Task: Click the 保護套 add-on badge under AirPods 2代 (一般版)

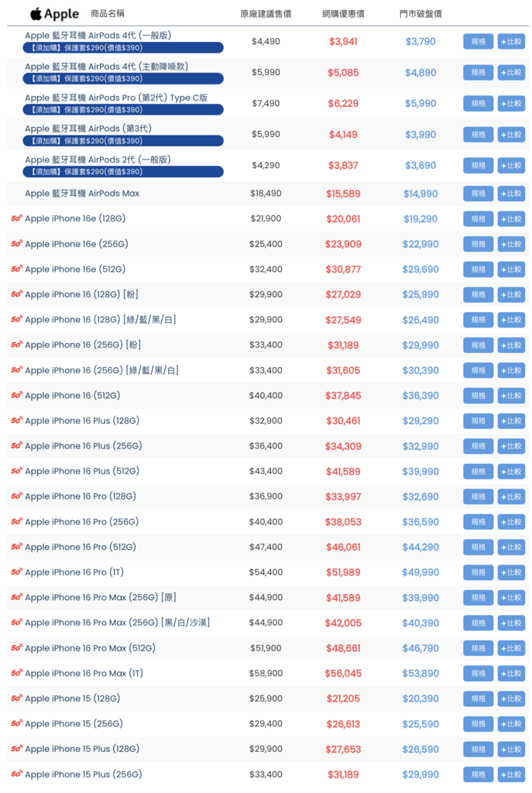Action: pos(123,171)
